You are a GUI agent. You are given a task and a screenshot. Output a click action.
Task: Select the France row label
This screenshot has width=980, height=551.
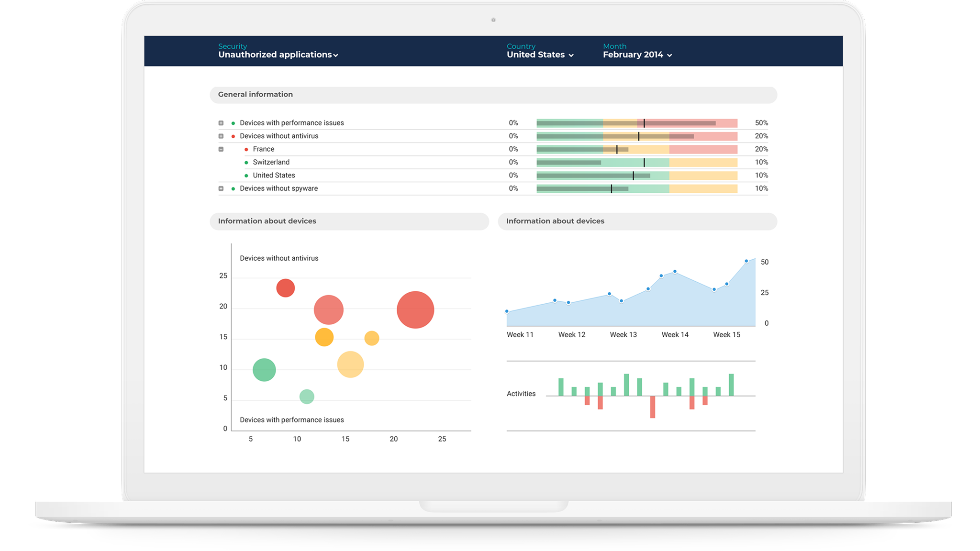click(x=264, y=149)
